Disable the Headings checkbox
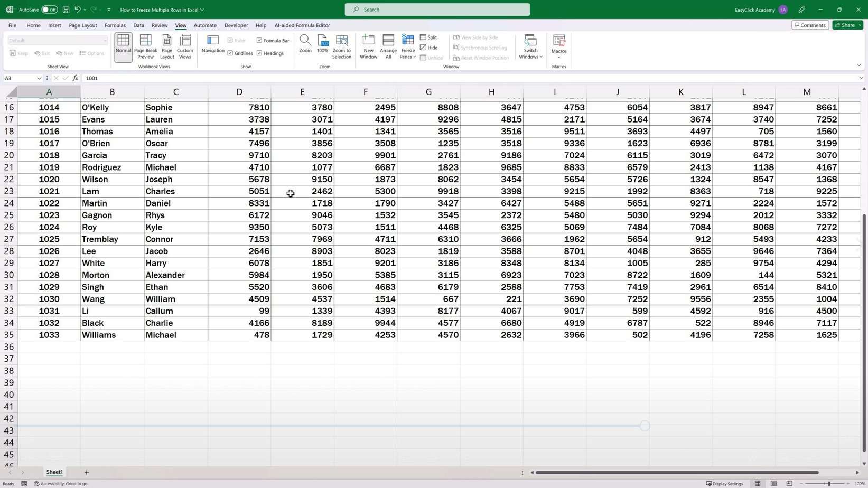Viewport: 868px width, 488px height. tap(259, 53)
